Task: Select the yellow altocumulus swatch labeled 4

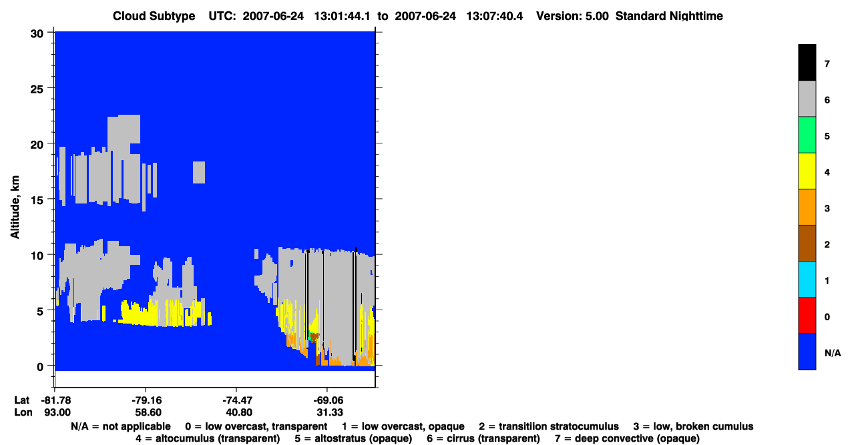Action: pyautogui.click(x=807, y=171)
